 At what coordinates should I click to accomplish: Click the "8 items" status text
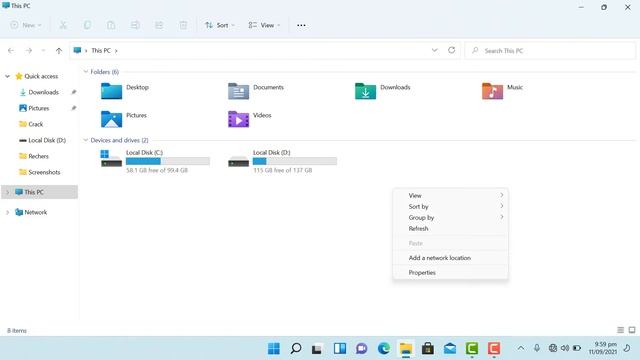[x=17, y=331]
